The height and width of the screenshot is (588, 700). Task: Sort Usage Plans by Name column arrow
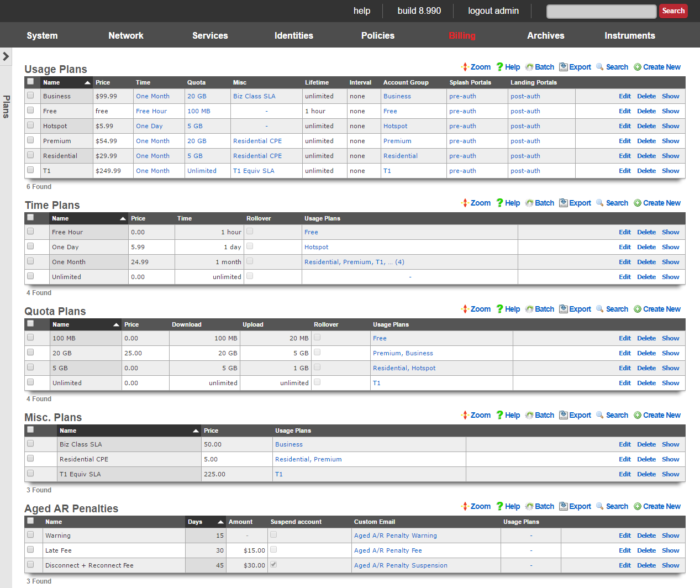(x=87, y=83)
